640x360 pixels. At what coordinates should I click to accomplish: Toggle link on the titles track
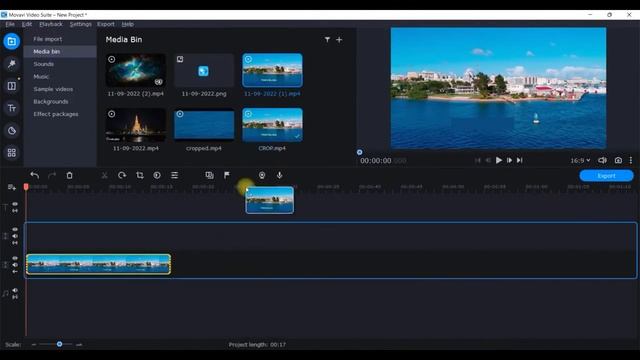click(15, 211)
